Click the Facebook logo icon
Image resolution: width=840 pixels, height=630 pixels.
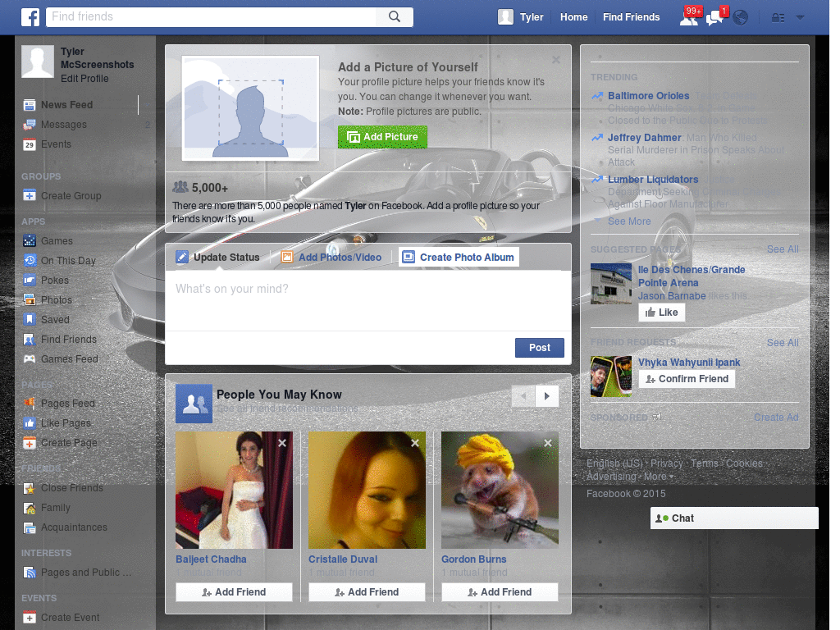(30, 17)
